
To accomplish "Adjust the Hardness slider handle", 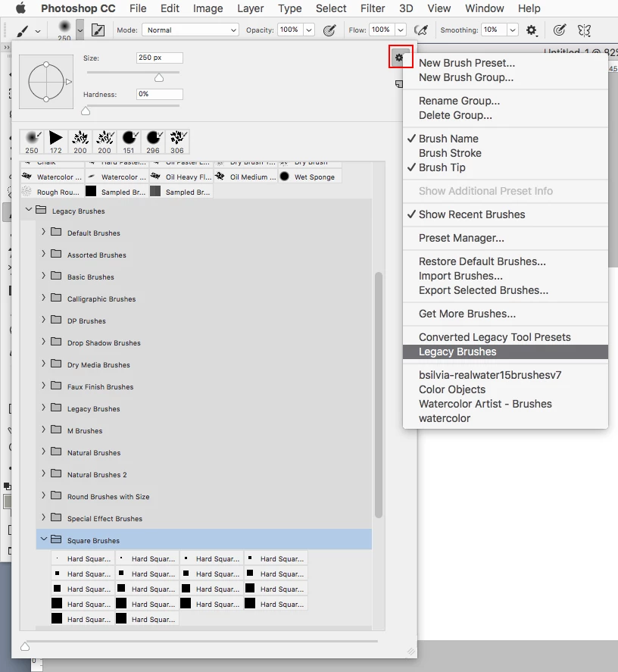I will (x=86, y=111).
